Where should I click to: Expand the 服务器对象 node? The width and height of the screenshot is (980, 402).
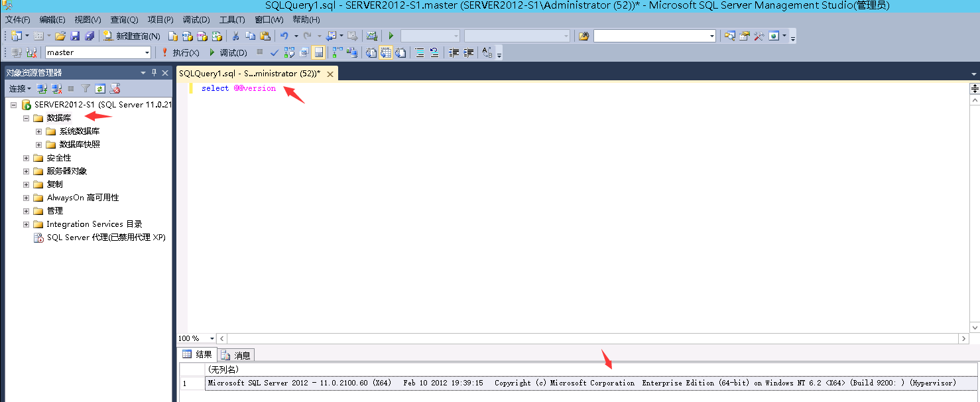[26, 171]
